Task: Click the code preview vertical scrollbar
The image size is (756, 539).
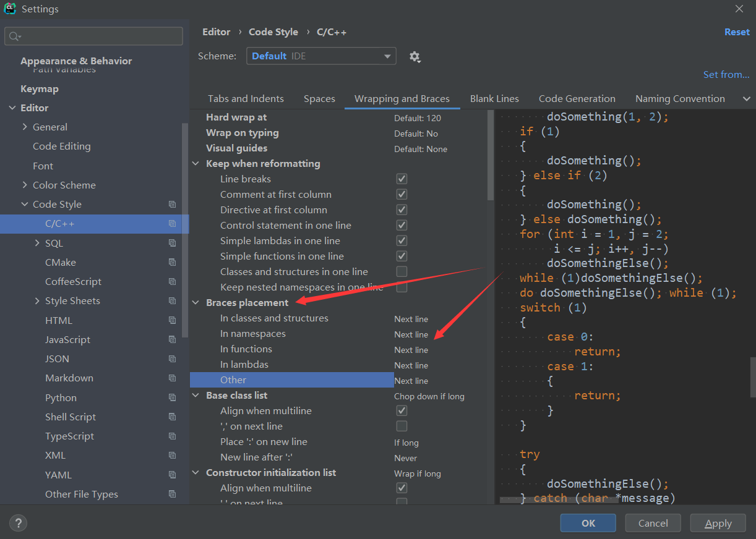Action: point(752,377)
